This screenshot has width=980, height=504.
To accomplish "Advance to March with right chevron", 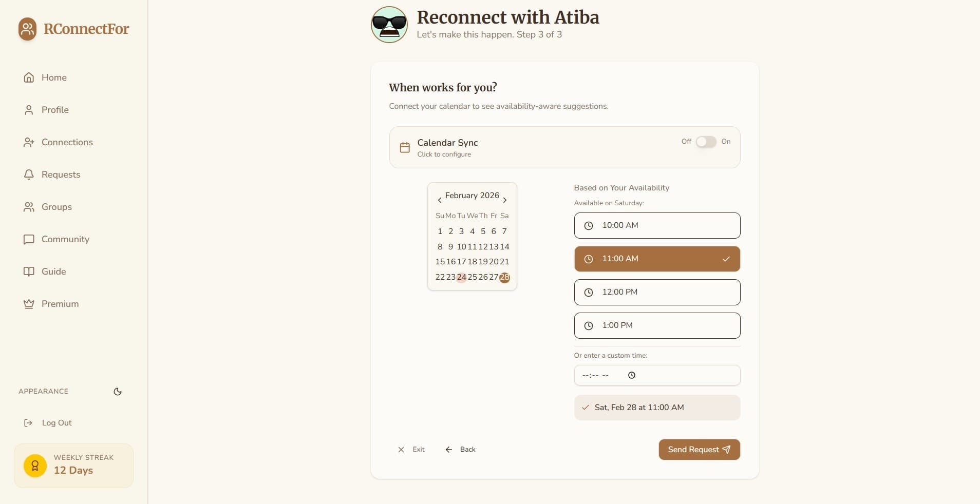I will tap(505, 200).
